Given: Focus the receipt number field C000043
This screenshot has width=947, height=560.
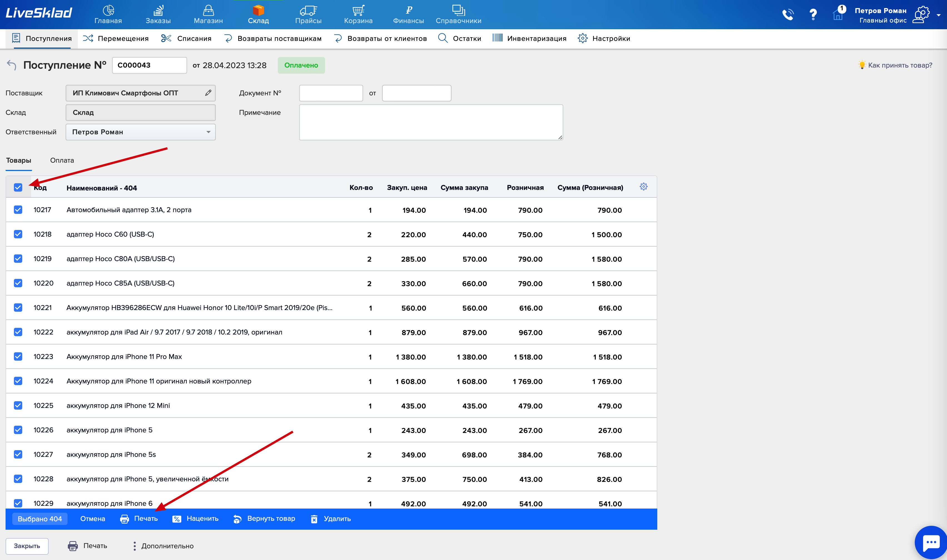Looking at the screenshot, I should pos(149,65).
